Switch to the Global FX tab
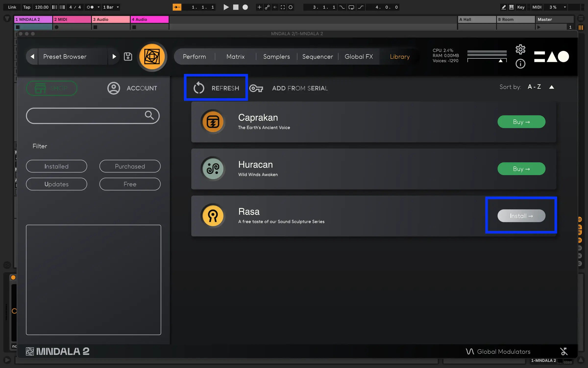The height and width of the screenshot is (368, 588). 359,57
